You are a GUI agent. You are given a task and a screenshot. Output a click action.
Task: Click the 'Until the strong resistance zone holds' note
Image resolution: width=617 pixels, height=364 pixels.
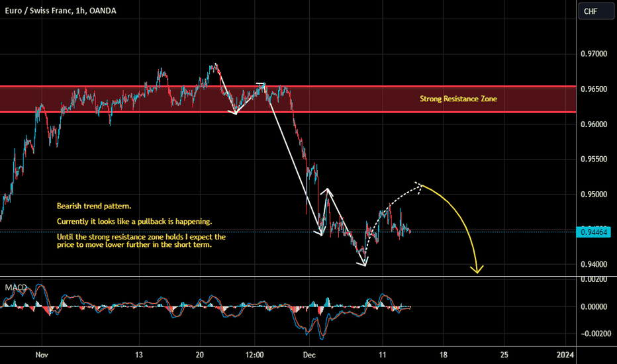click(x=141, y=240)
